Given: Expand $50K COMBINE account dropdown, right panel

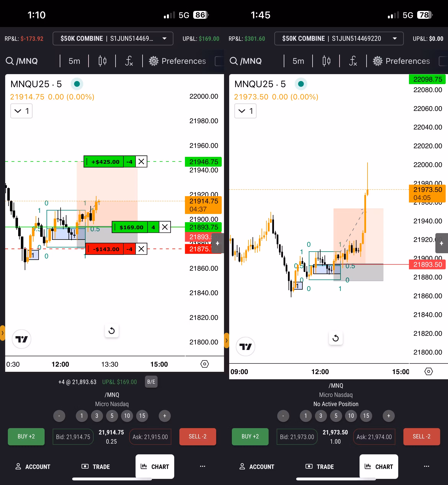Looking at the screenshot, I should 339,39.
